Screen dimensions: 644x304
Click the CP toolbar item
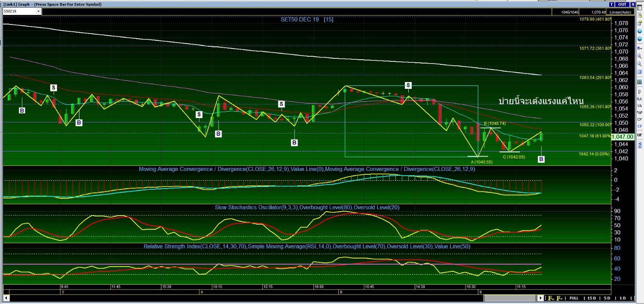point(639,119)
